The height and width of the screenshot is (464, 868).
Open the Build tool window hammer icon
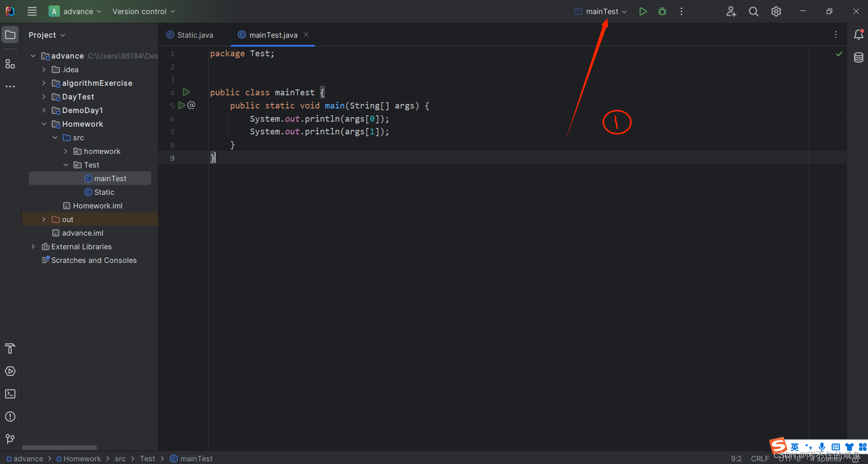10,349
